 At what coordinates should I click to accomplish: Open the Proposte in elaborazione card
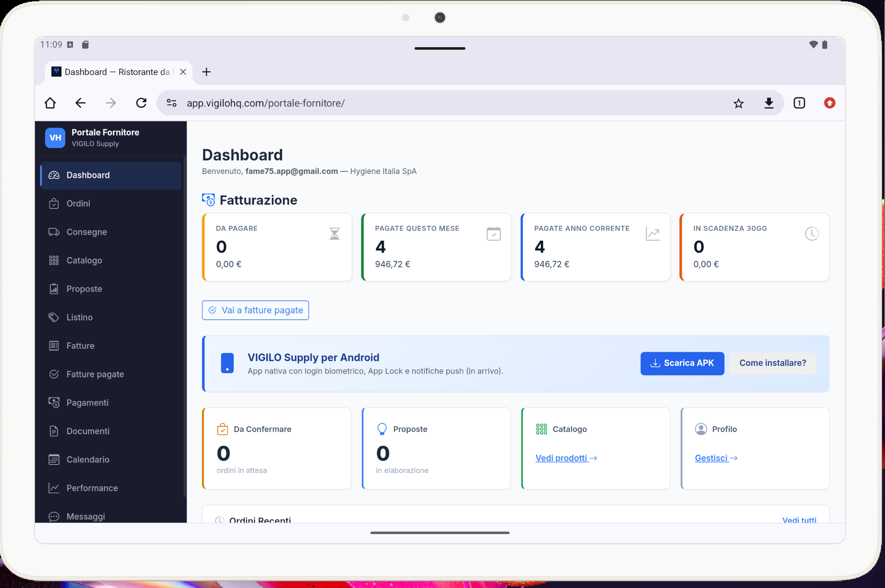pos(436,448)
